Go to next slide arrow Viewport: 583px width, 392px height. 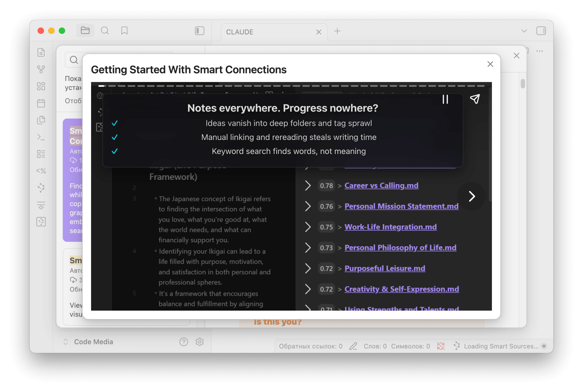472,196
